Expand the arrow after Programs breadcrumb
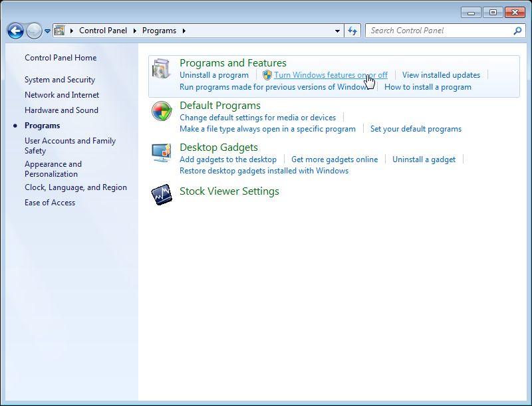This screenshot has height=406, width=532. 184,31
